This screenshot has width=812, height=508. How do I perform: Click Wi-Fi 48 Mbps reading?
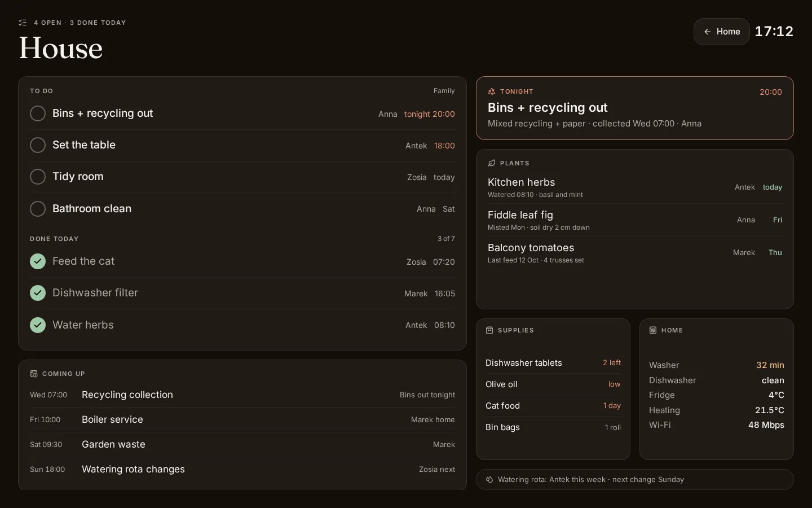click(x=766, y=425)
